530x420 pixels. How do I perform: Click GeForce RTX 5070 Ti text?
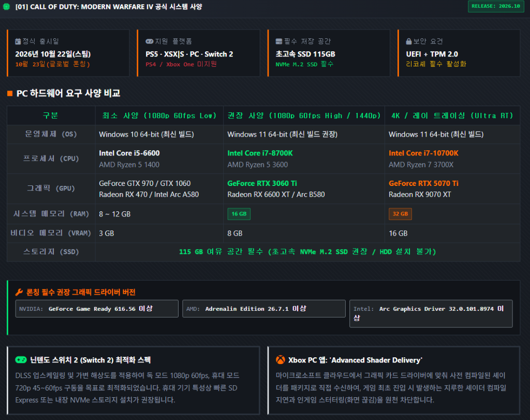423,183
